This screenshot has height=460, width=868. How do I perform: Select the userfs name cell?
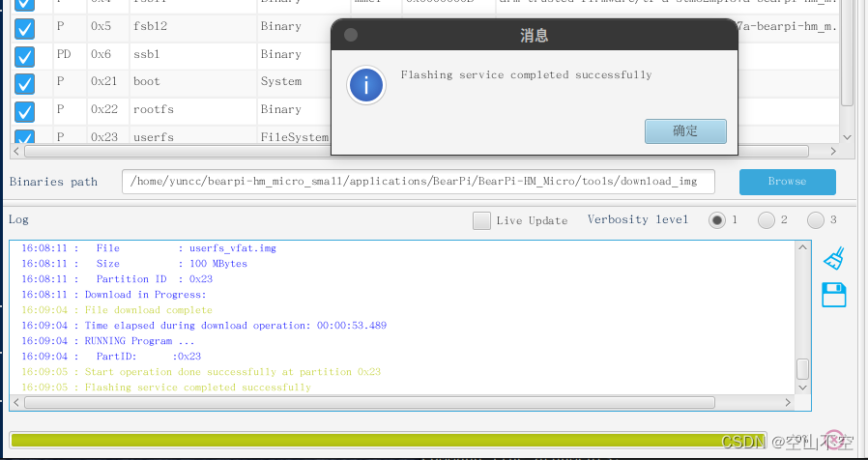(x=193, y=136)
